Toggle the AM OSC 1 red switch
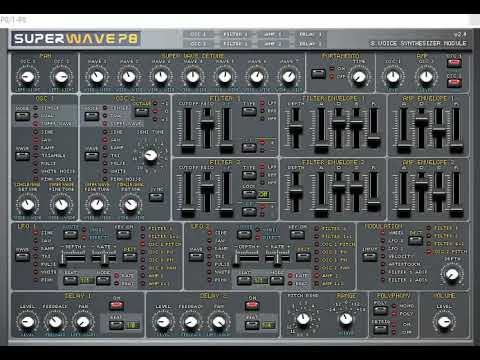The width and height of the screenshot is (480, 360). [454, 63]
